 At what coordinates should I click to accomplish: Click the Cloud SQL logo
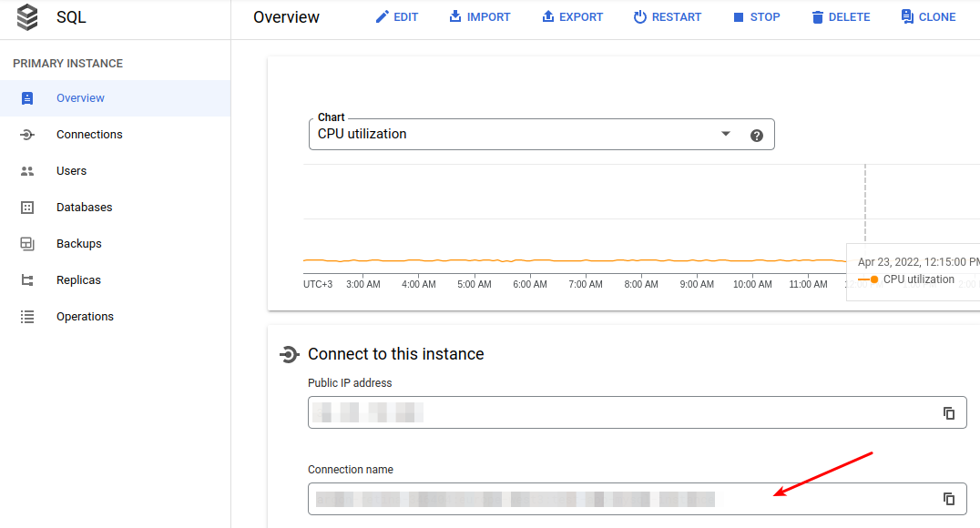point(26,16)
